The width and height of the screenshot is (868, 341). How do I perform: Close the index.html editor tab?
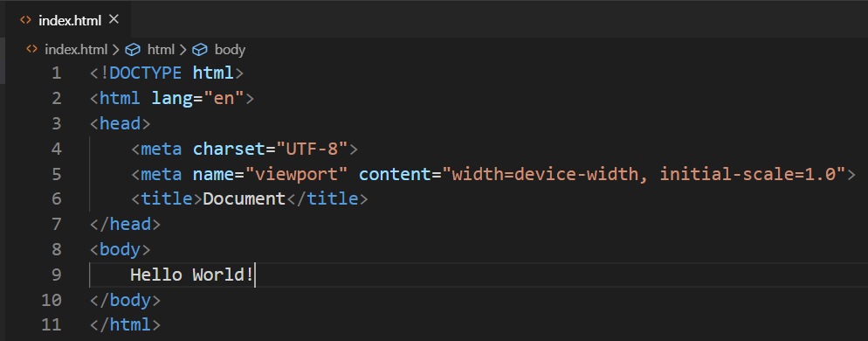114,19
